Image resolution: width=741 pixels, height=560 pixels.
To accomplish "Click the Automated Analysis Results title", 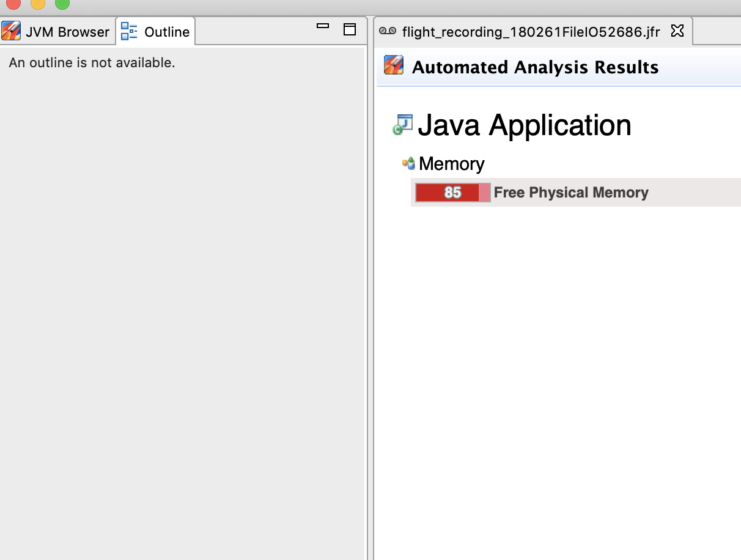I will (535, 67).
